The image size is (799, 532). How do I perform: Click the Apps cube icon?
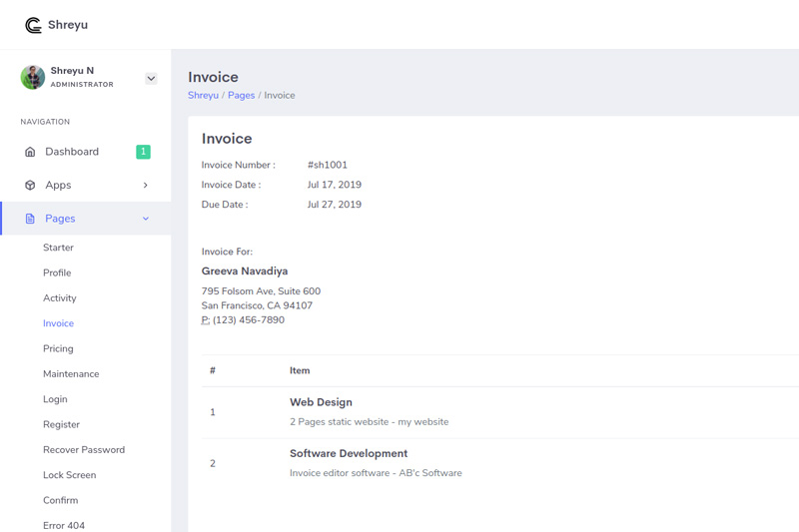pos(30,186)
